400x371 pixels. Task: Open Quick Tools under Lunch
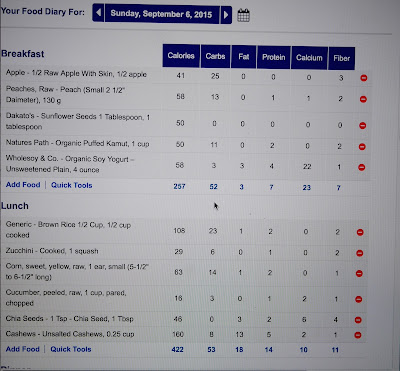(x=71, y=349)
